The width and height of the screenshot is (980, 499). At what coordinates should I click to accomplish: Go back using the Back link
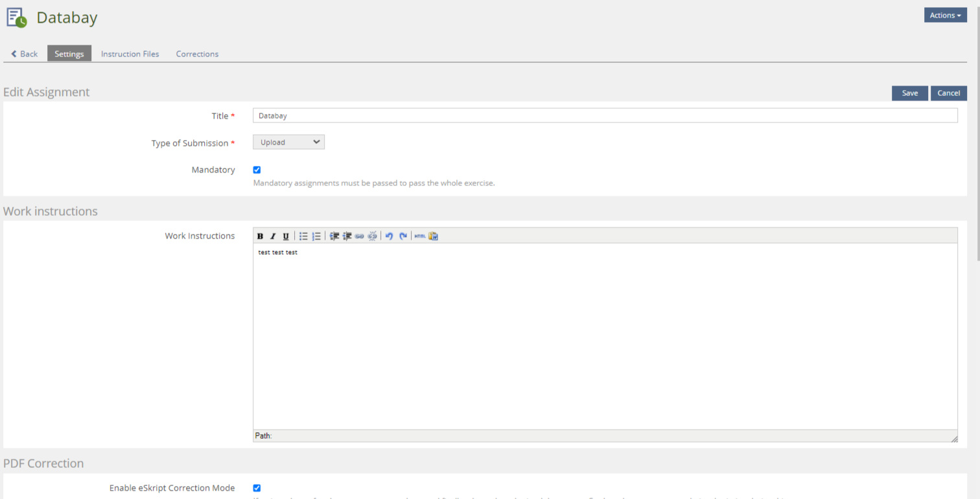[x=25, y=54]
